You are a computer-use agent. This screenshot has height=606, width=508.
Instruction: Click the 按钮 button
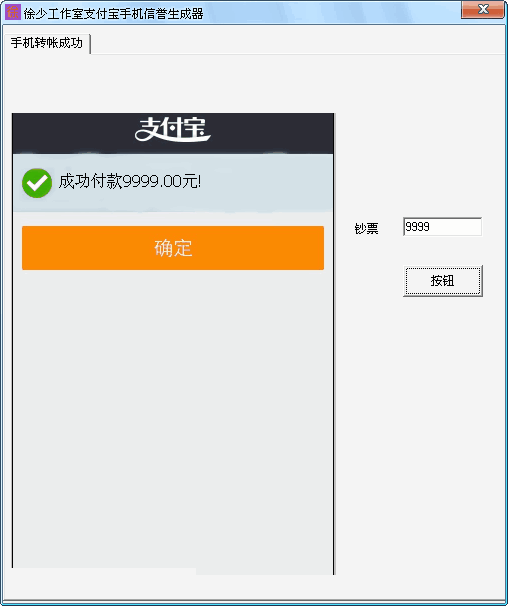[443, 281]
